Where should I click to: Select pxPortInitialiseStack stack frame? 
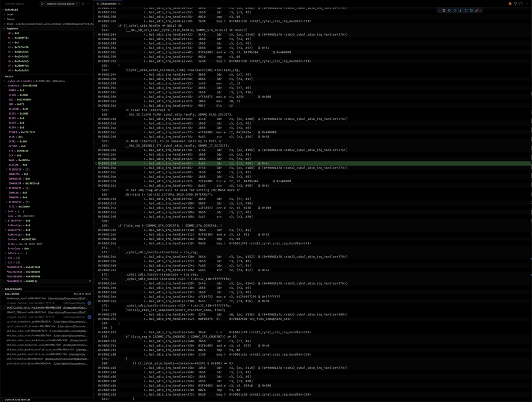point(46,364)
